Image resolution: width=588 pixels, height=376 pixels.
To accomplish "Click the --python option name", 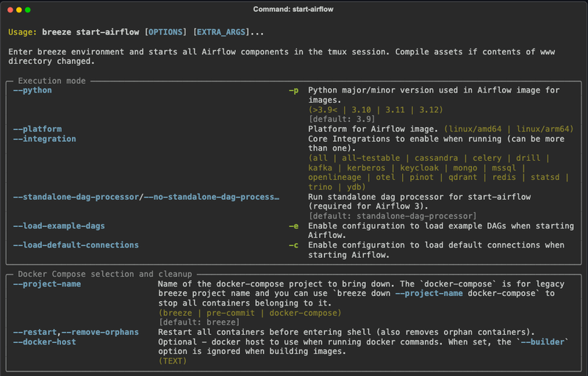I will (x=32, y=90).
